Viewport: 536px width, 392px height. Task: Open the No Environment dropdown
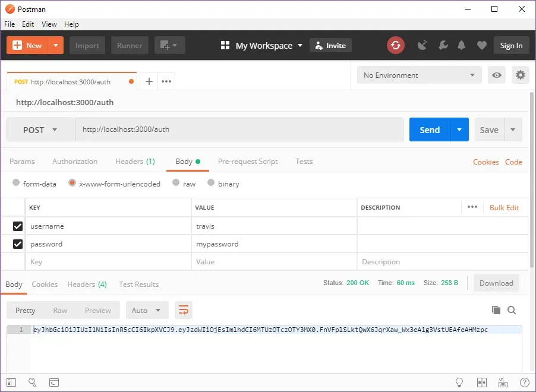pos(419,75)
